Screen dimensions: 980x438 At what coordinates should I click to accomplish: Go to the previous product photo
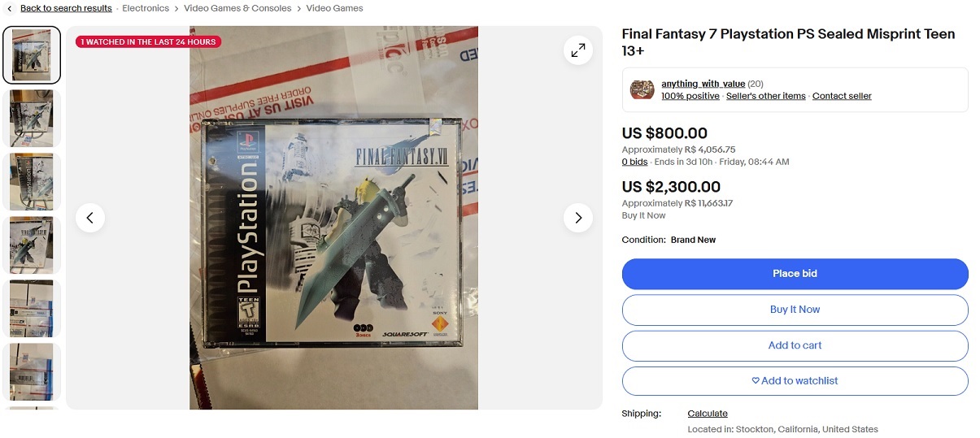(90, 218)
